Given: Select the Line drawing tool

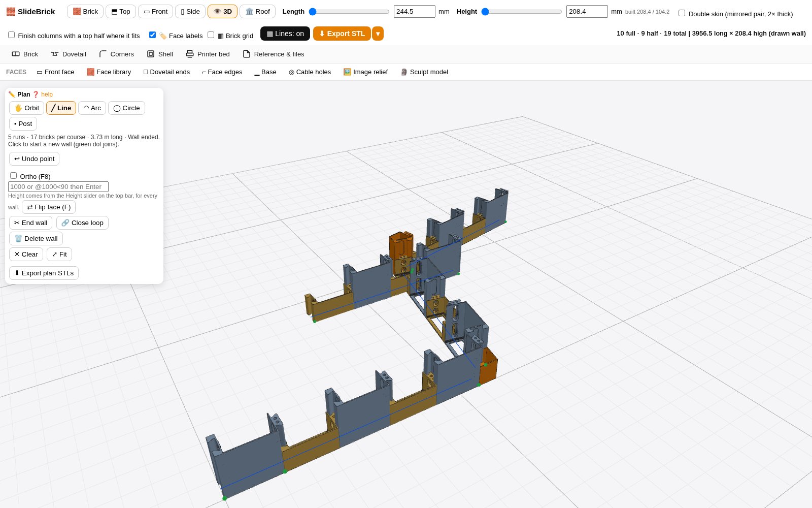Looking at the screenshot, I should point(61,108).
